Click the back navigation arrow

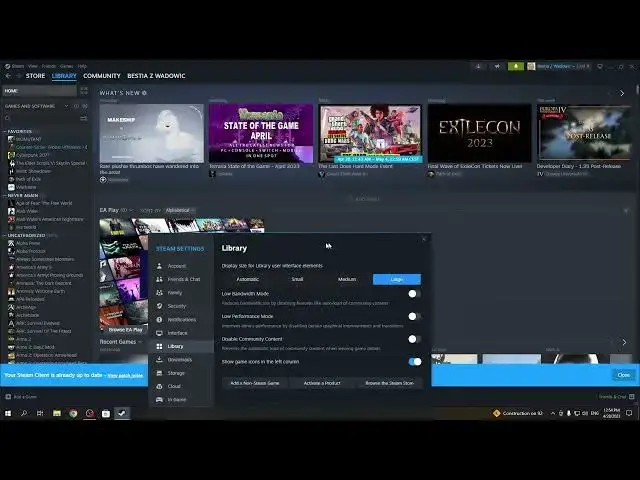pos(8,76)
